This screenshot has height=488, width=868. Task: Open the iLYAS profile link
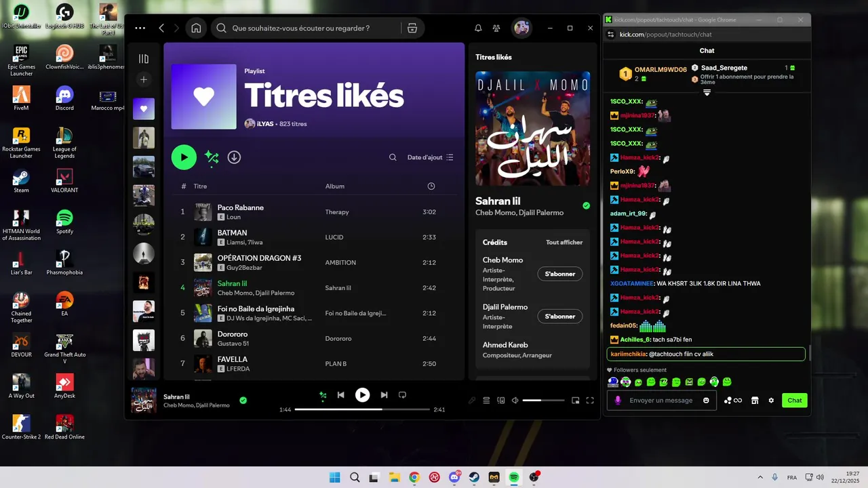click(x=264, y=124)
